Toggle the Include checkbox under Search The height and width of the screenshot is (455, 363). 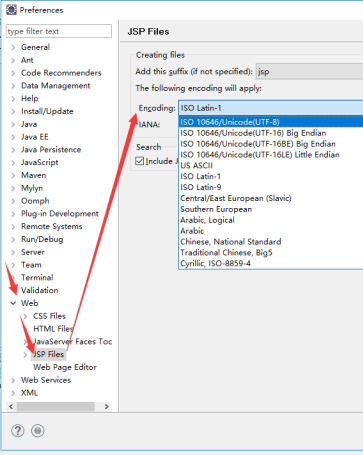click(x=140, y=161)
